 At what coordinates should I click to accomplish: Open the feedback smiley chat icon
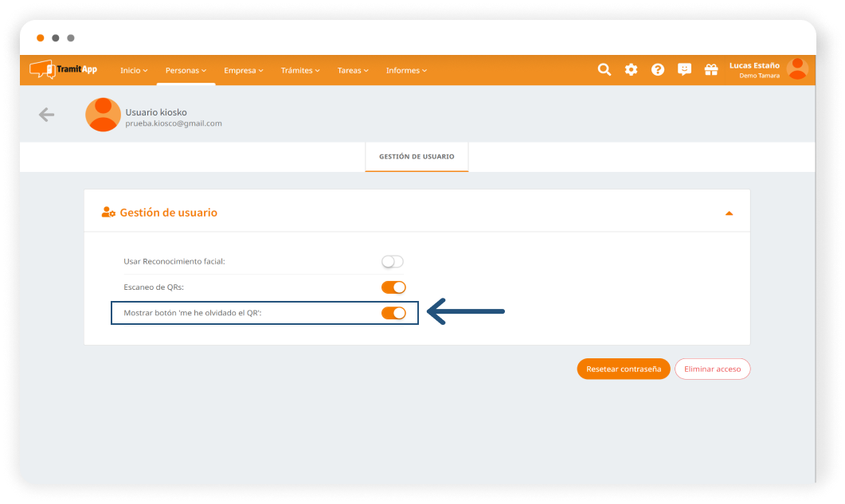pyautogui.click(x=684, y=70)
